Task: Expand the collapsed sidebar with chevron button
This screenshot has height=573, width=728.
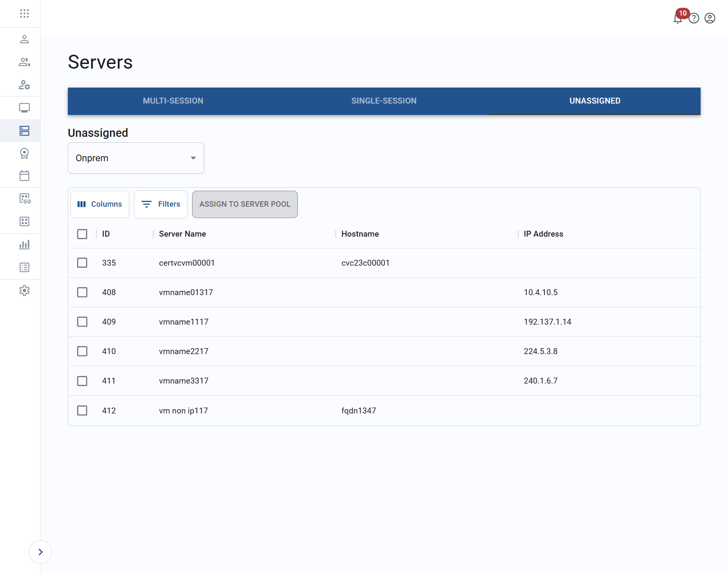Action: tap(40, 552)
